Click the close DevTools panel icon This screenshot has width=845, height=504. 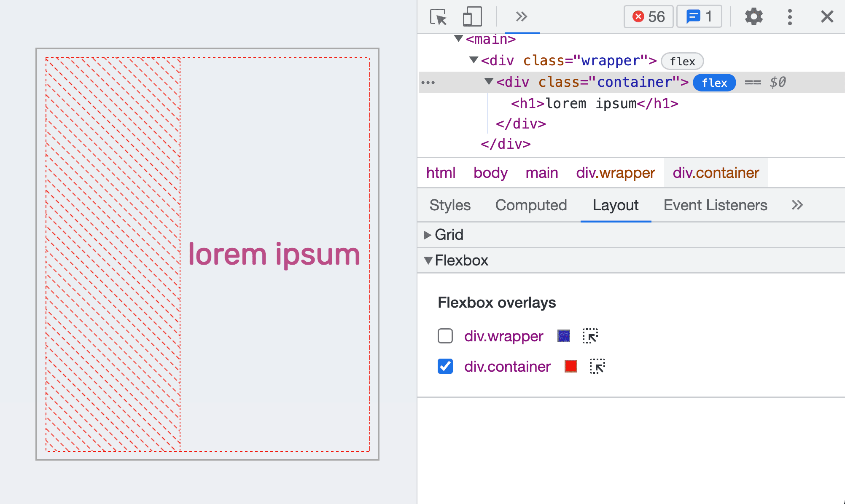point(827,17)
